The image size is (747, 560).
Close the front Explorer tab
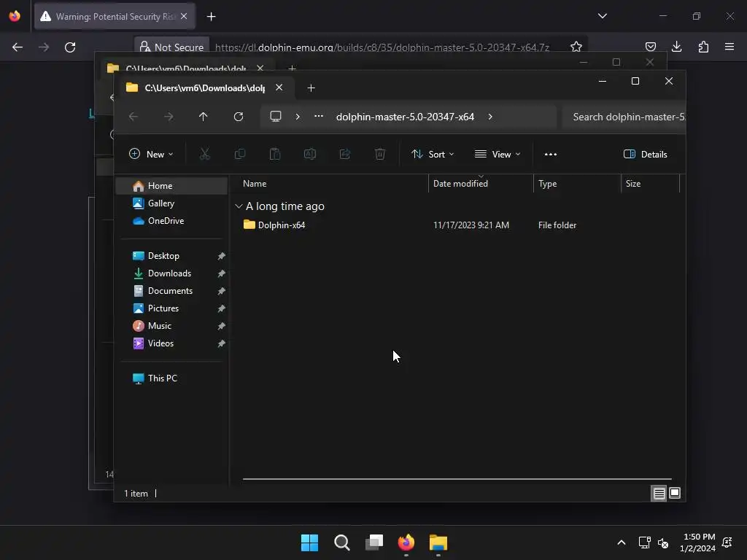(x=279, y=87)
